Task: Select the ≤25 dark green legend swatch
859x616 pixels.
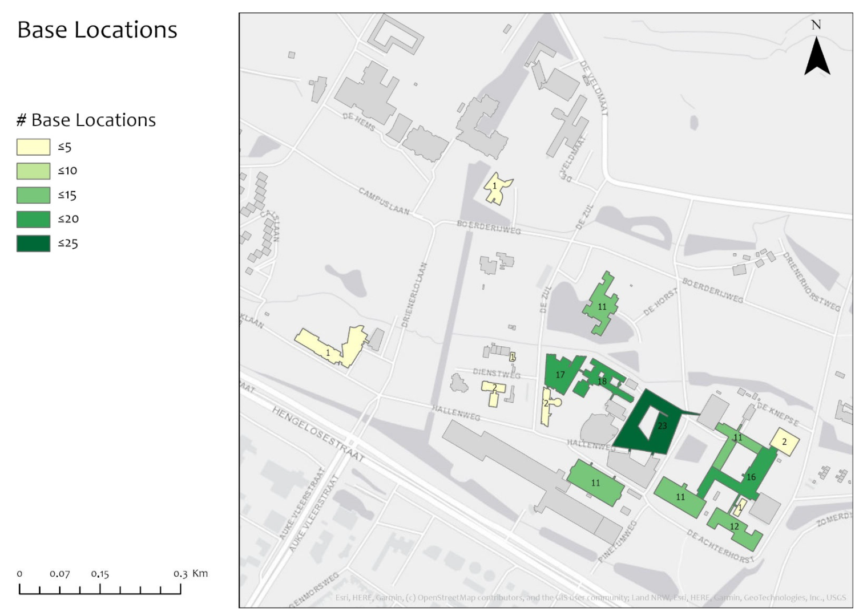Action: 33,244
